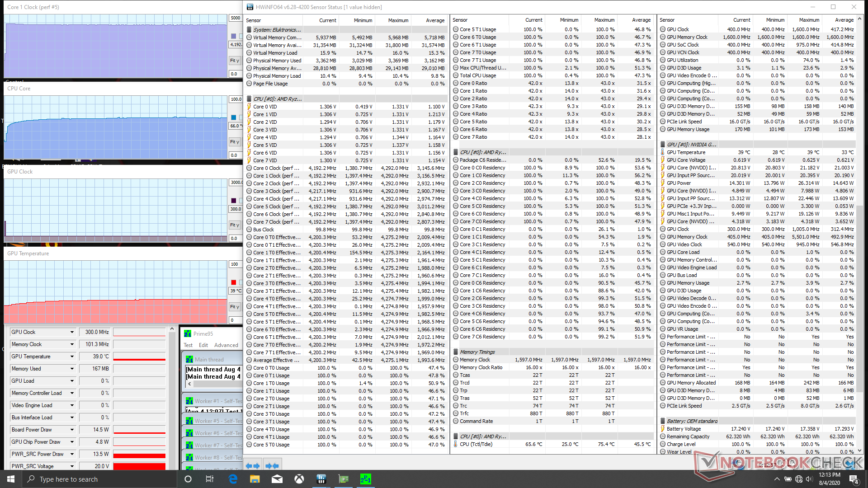
Task: Click Fit y in the GPU Temperature graph
Action: (235, 307)
